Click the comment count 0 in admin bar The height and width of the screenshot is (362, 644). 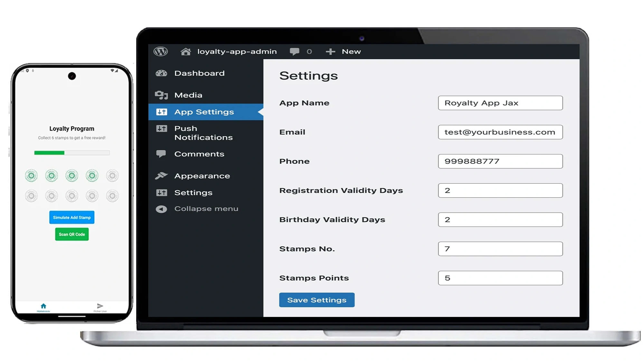(309, 51)
